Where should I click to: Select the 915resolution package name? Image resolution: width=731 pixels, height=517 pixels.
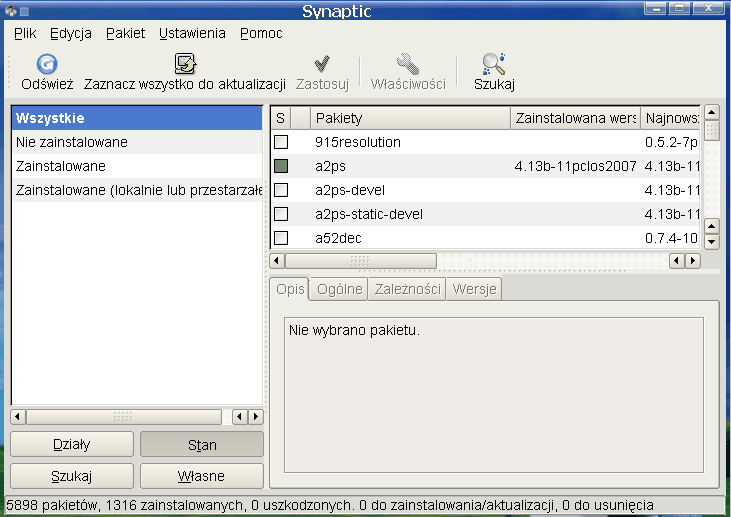coord(358,142)
